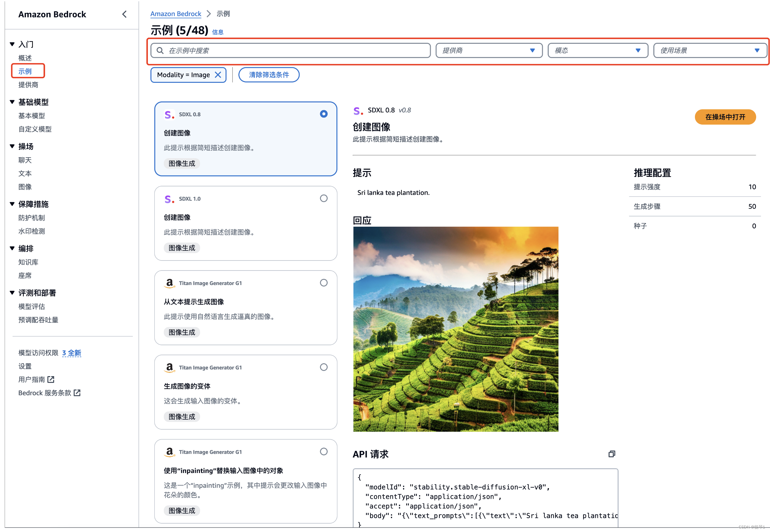Select the SDXL 1.0 example radio button
770x532 pixels.
323,198
